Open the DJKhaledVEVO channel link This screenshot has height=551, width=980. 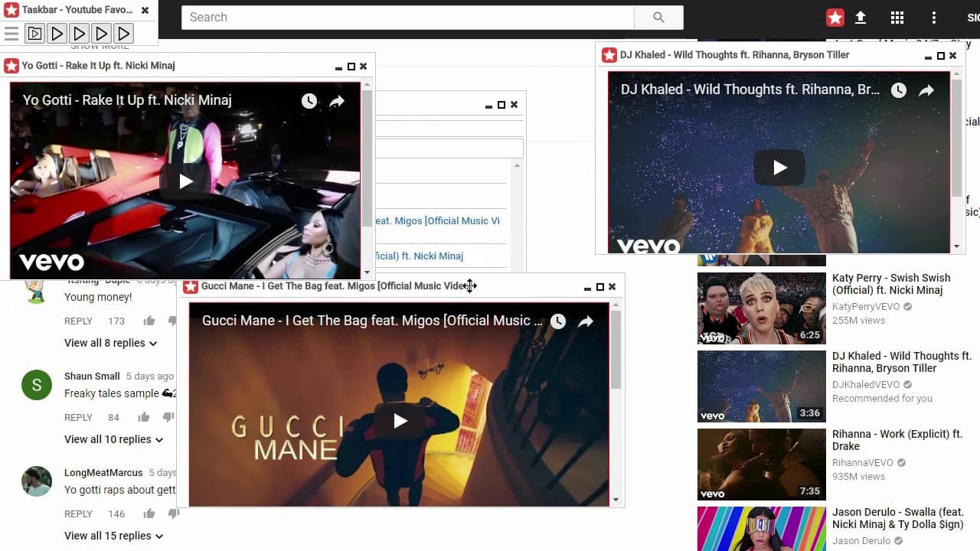866,384
